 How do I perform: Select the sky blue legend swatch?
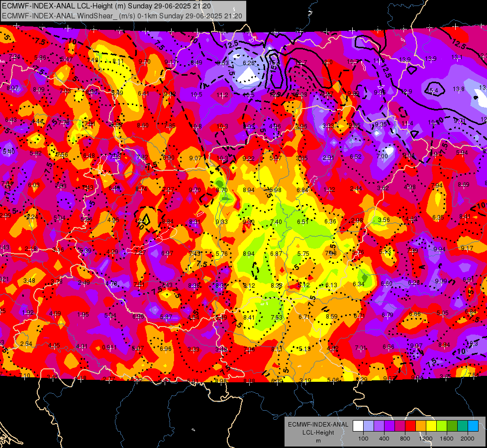coord(474,426)
